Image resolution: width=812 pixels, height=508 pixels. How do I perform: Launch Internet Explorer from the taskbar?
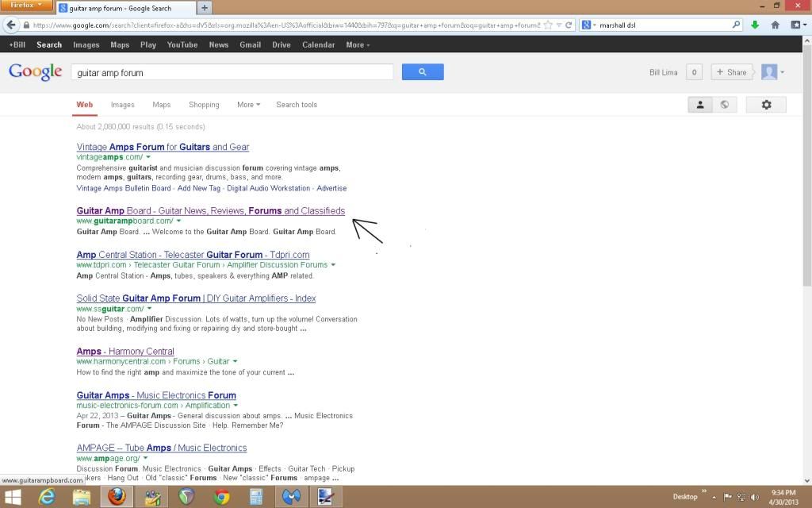pyautogui.click(x=47, y=497)
